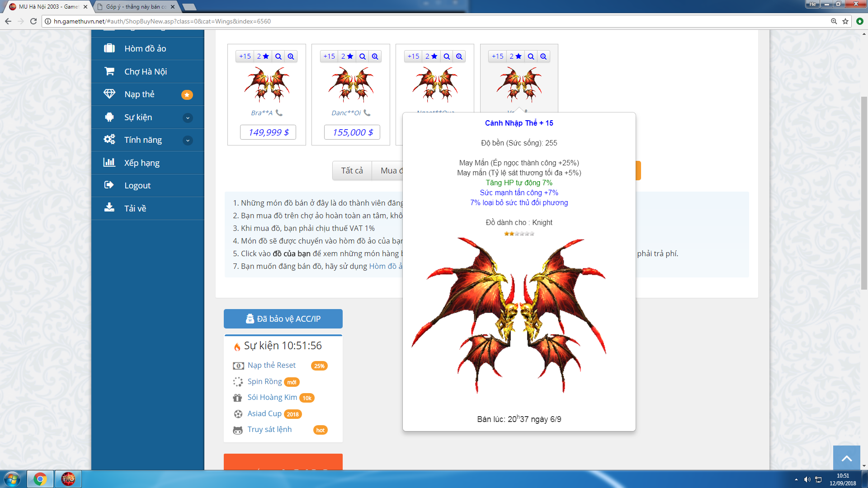The height and width of the screenshot is (488, 868).
Task: Click the gears icon beside Tính năng
Action: click(109, 139)
